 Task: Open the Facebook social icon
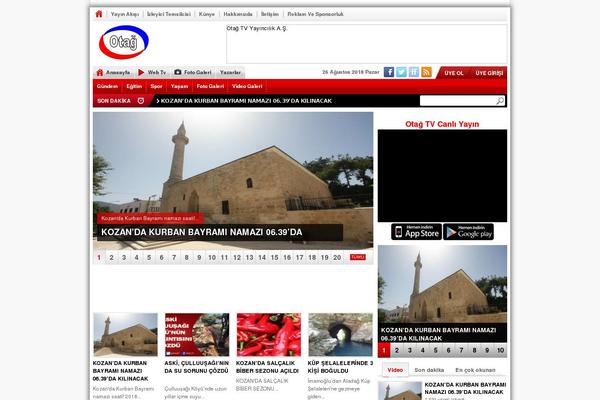click(388, 73)
